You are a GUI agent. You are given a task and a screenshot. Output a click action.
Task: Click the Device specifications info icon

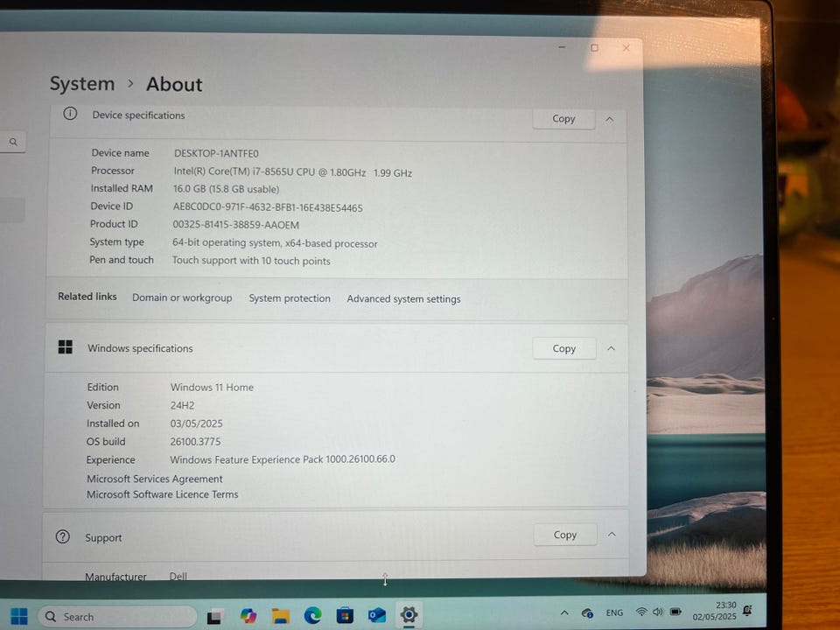point(70,114)
